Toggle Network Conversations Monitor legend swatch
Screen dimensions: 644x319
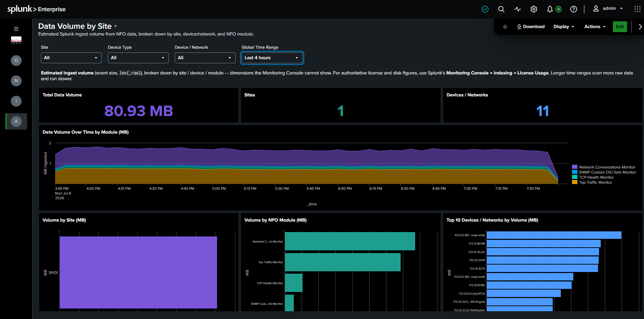[x=574, y=167]
